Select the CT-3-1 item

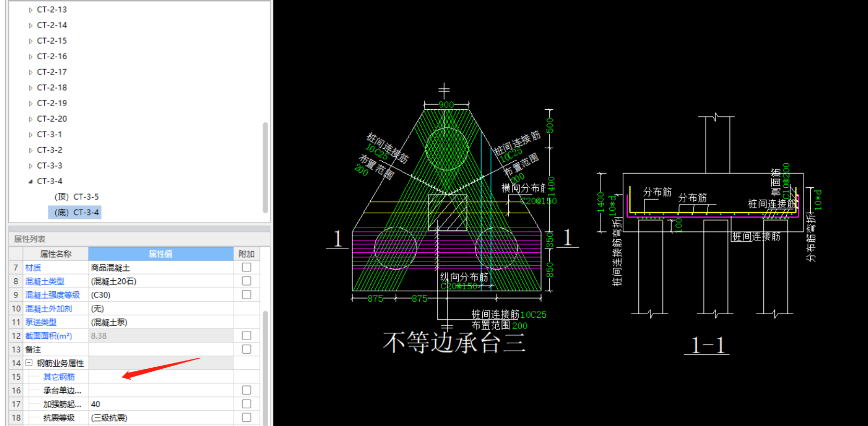tap(49, 134)
